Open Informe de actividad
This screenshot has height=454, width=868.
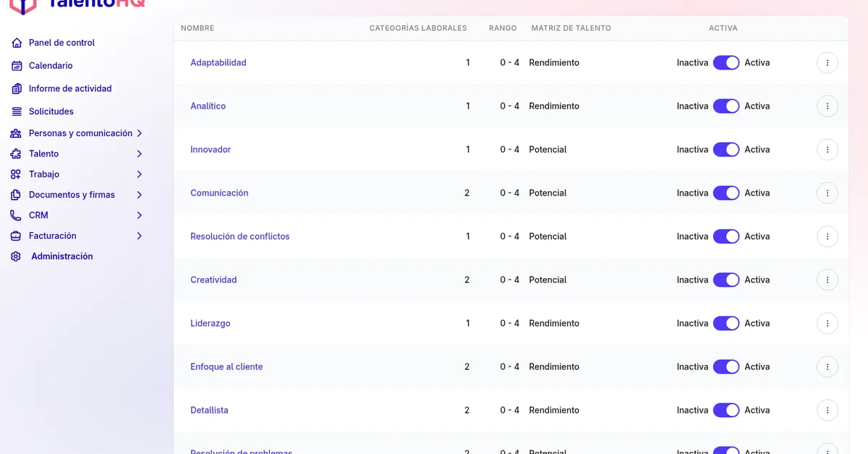click(x=70, y=88)
